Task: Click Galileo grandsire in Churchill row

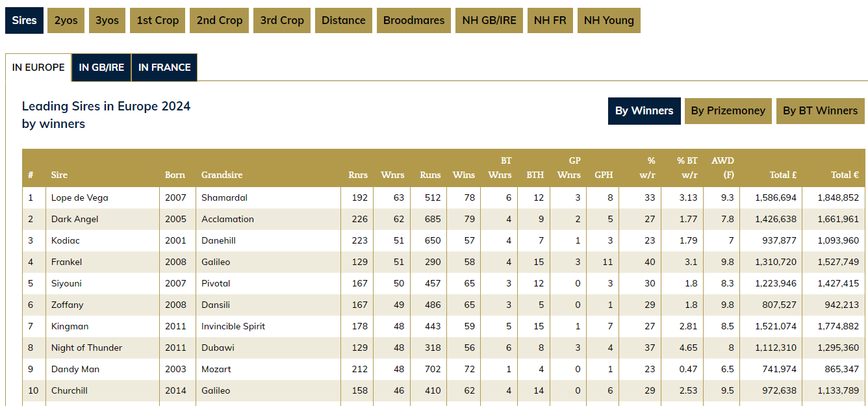Action: pos(216,390)
